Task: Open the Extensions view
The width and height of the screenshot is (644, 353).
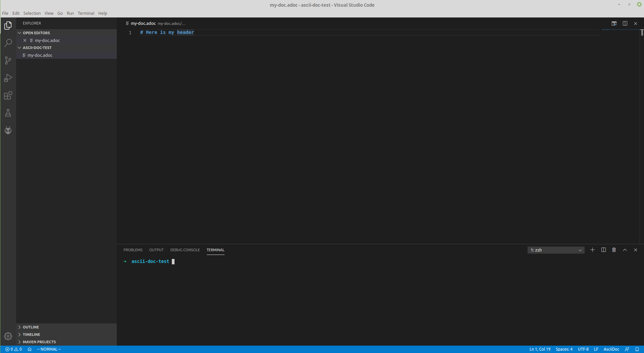Action: pos(8,95)
